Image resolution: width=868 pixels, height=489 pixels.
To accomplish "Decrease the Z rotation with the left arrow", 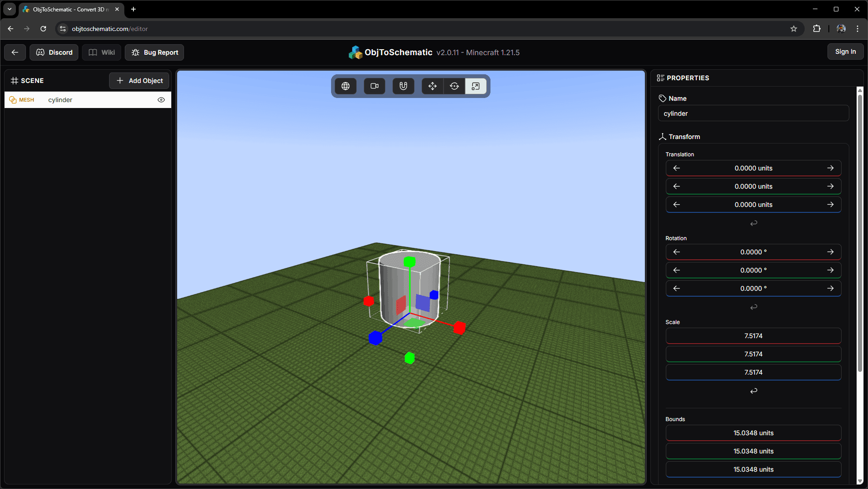I will 676,288.
